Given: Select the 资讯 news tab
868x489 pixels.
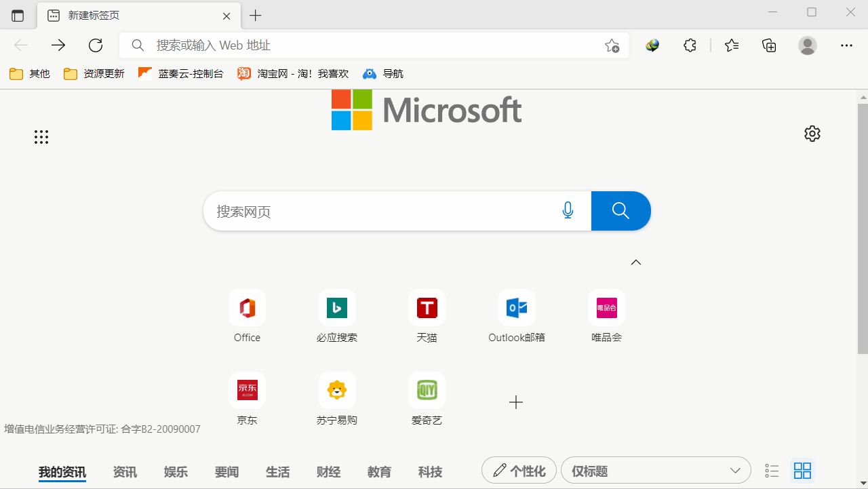Looking at the screenshot, I should pos(125,471).
